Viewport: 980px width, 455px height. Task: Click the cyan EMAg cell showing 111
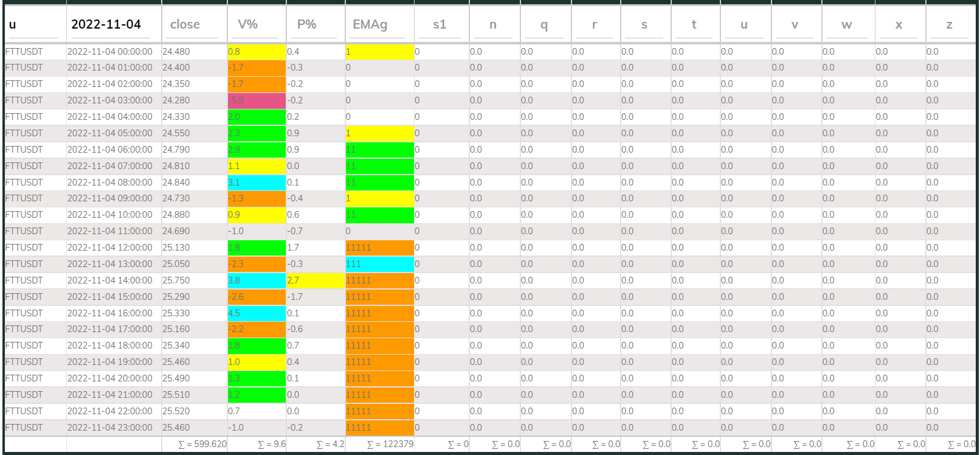379,264
